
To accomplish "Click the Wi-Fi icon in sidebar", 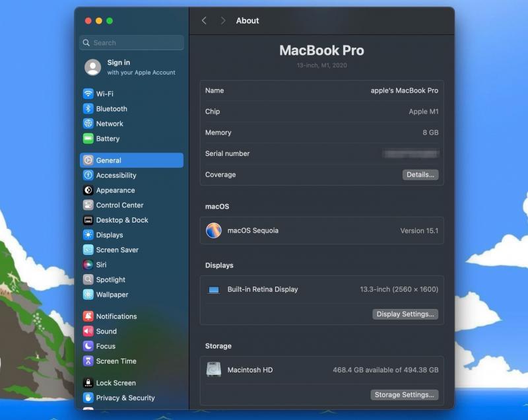I will [x=88, y=94].
